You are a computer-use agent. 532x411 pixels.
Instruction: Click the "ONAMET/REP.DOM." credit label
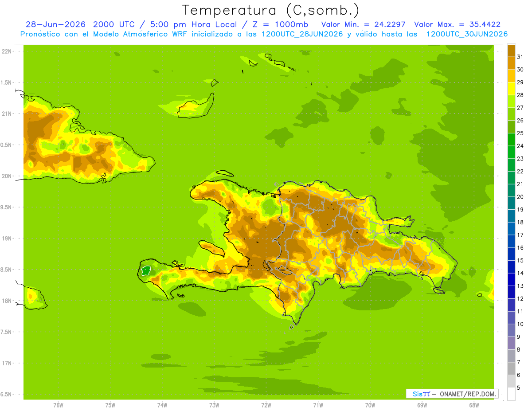click(468, 394)
